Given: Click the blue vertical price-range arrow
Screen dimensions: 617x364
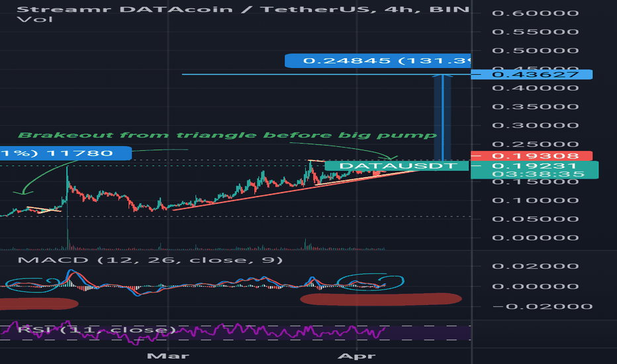Looking at the screenshot, I should point(443,117).
